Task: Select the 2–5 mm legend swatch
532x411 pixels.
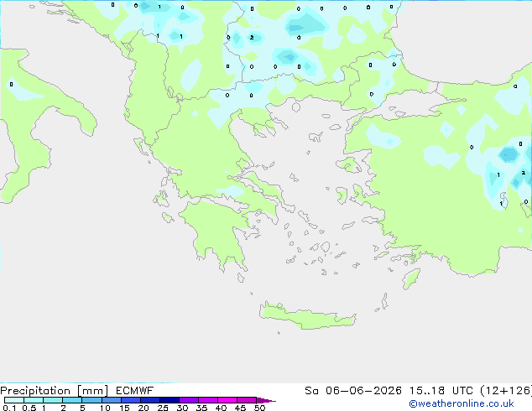Action: (x=72, y=400)
